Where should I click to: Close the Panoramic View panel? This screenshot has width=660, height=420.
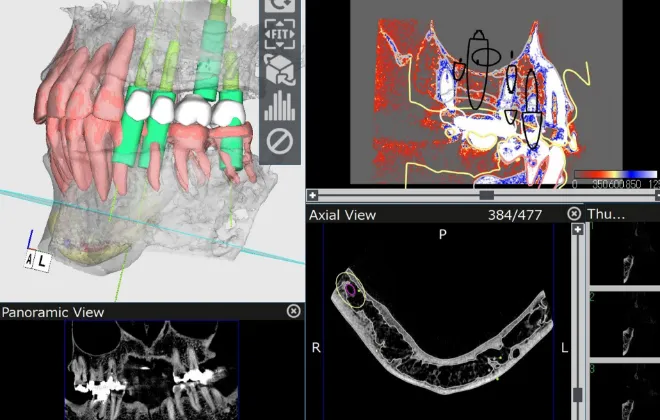pos(293,311)
